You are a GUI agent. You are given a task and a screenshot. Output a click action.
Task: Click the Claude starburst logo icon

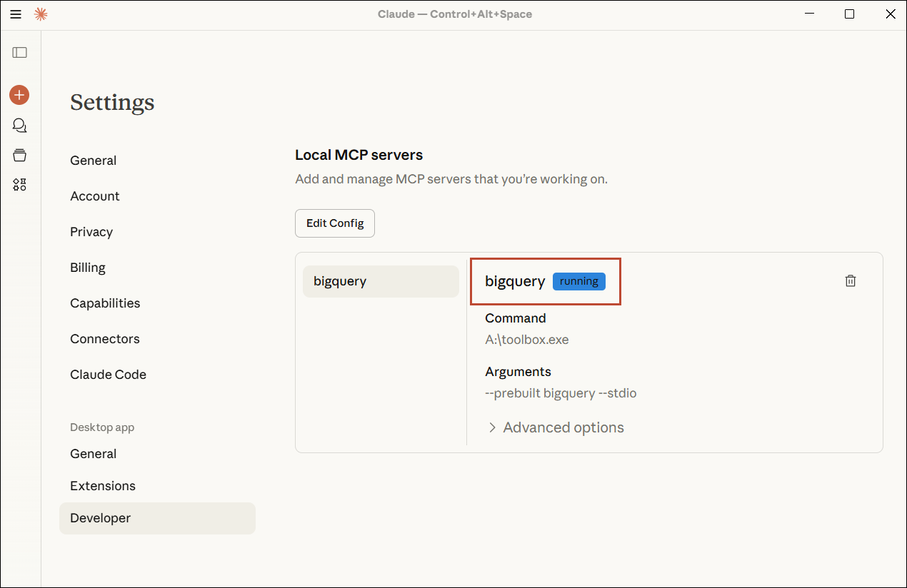pos(41,14)
